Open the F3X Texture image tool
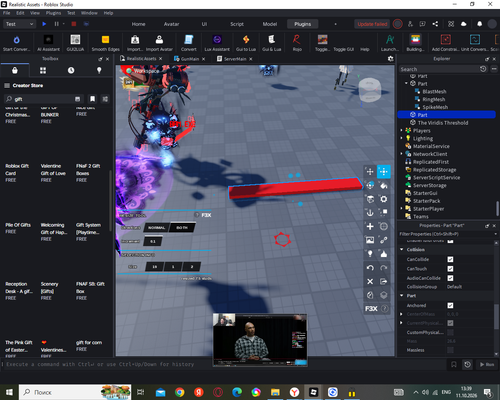The image size is (500, 400). (370, 240)
